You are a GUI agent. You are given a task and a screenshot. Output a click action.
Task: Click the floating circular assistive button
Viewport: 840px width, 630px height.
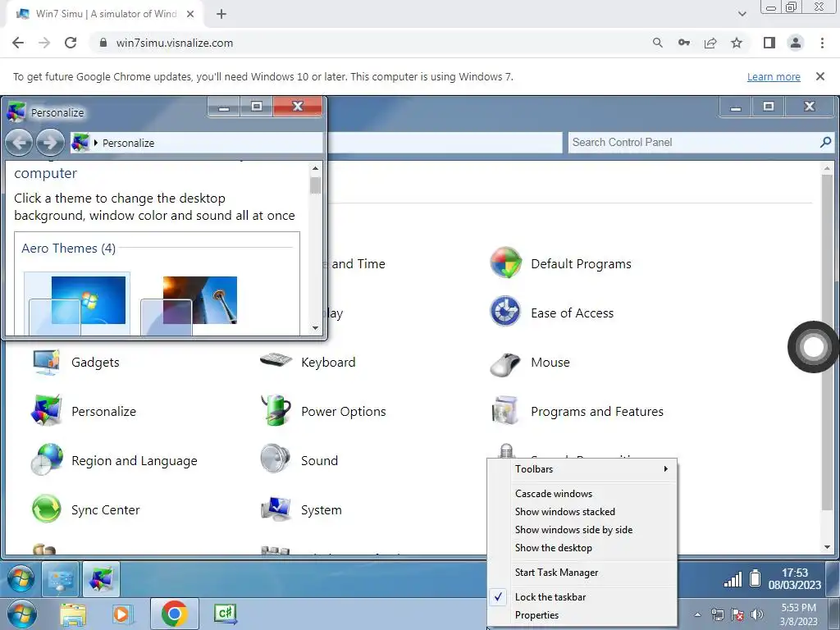813,347
